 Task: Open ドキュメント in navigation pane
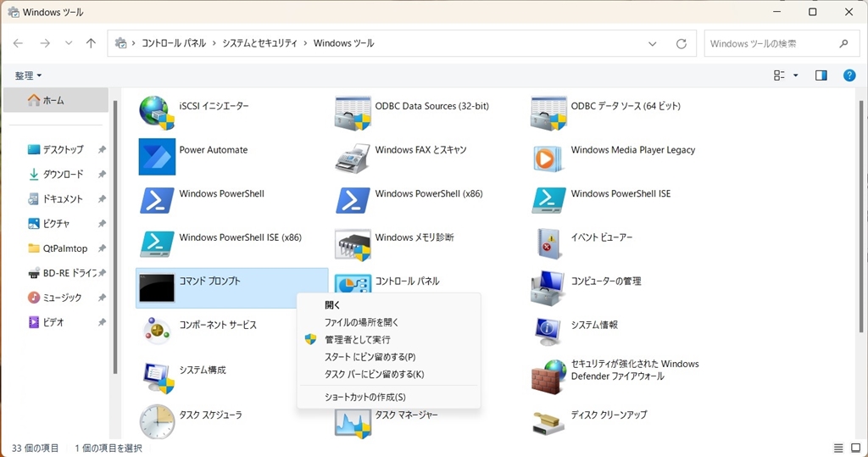click(x=57, y=199)
